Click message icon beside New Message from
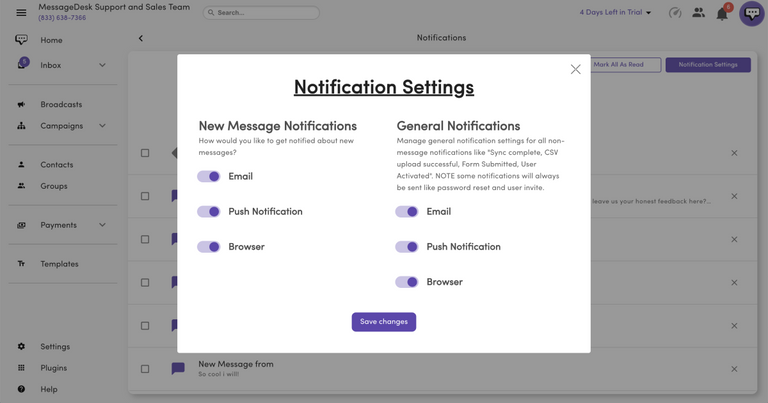Image resolution: width=768 pixels, height=403 pixels. 178,368
